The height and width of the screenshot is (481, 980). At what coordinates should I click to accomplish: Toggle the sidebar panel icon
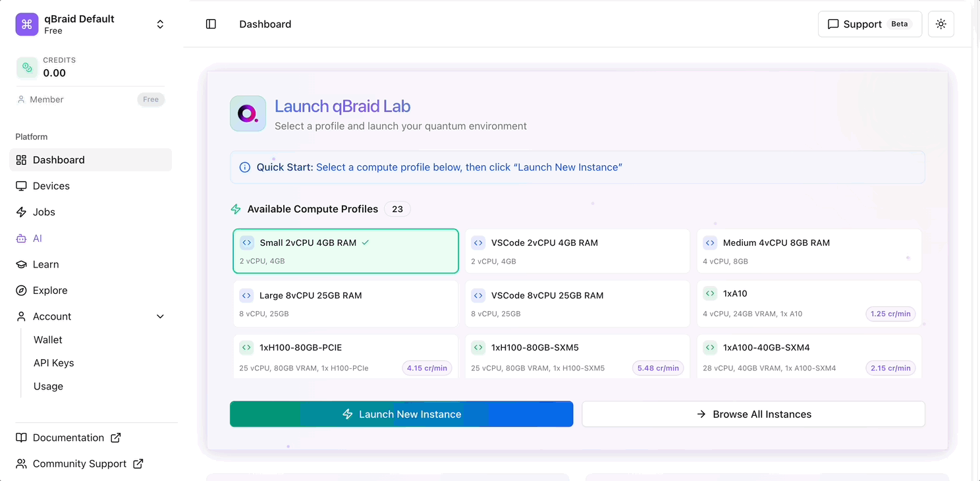211,24
